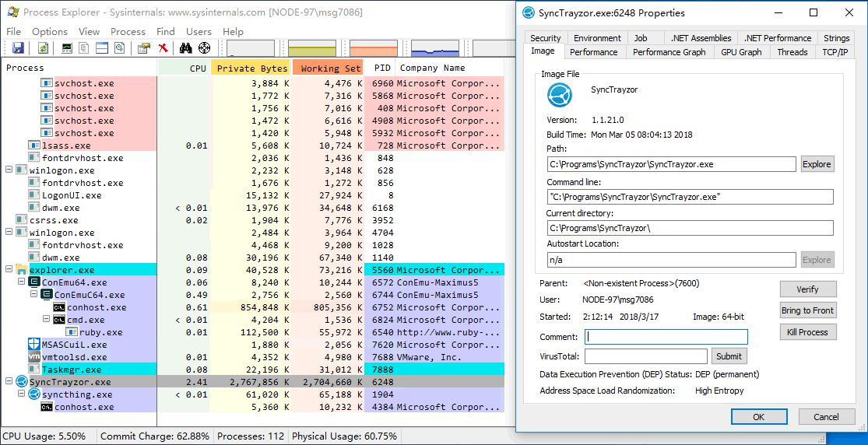
Task: Collapse the cmd.exe tree node
Action: tap(47, 320)
